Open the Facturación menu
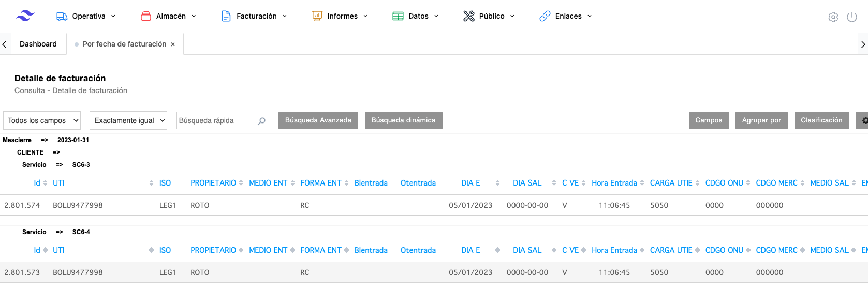 pyautogui.click(x=254, y=16)
